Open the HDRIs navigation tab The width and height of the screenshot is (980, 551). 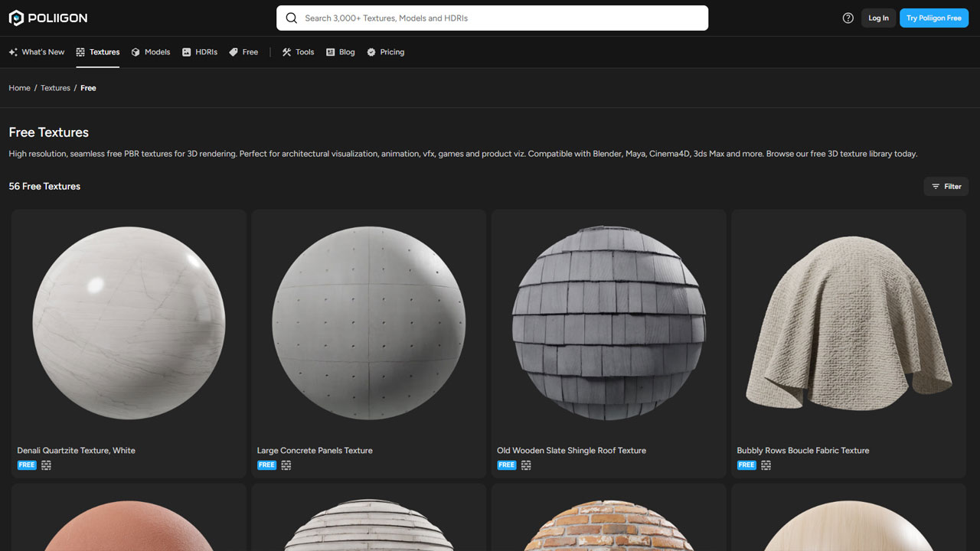(200, 52)
